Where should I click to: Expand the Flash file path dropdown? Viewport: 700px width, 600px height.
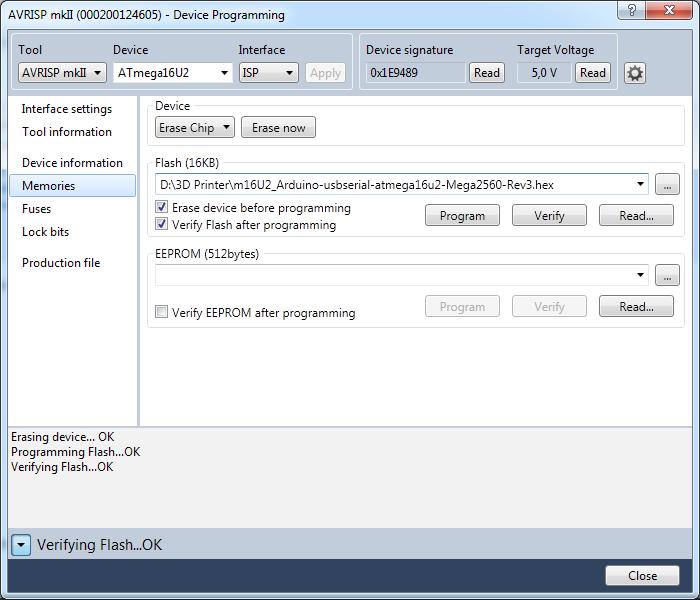641,184
